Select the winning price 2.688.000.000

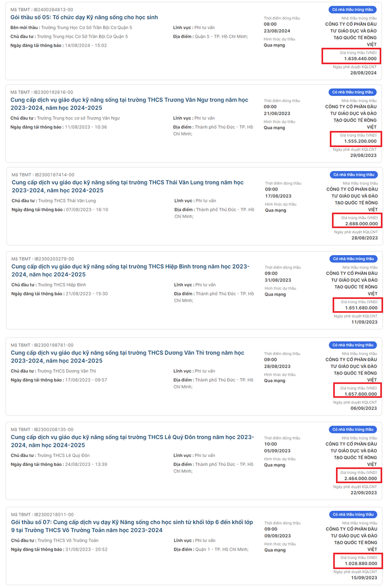click(x=361, y=224)
